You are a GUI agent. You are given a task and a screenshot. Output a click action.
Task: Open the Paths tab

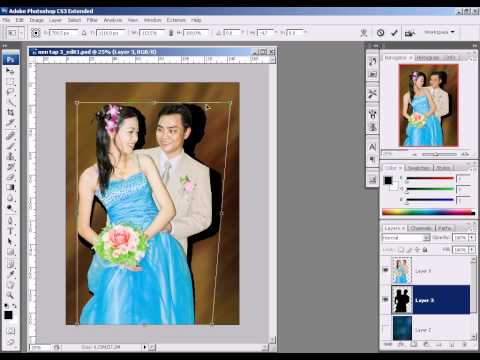tap(444, 228)
